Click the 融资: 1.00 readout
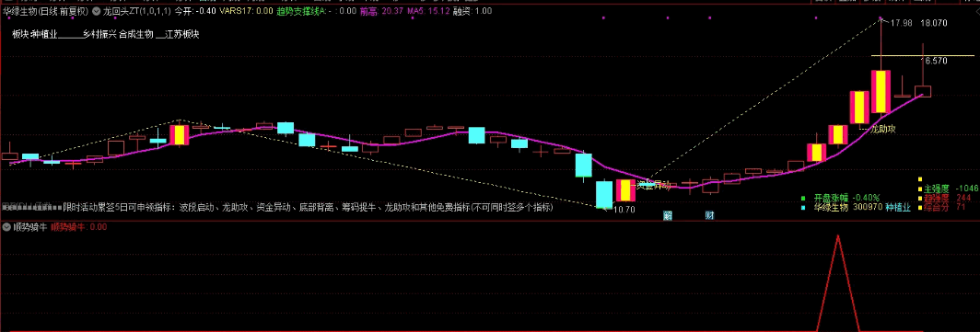This screenshot has width=980, height=332. coord(472,11)
